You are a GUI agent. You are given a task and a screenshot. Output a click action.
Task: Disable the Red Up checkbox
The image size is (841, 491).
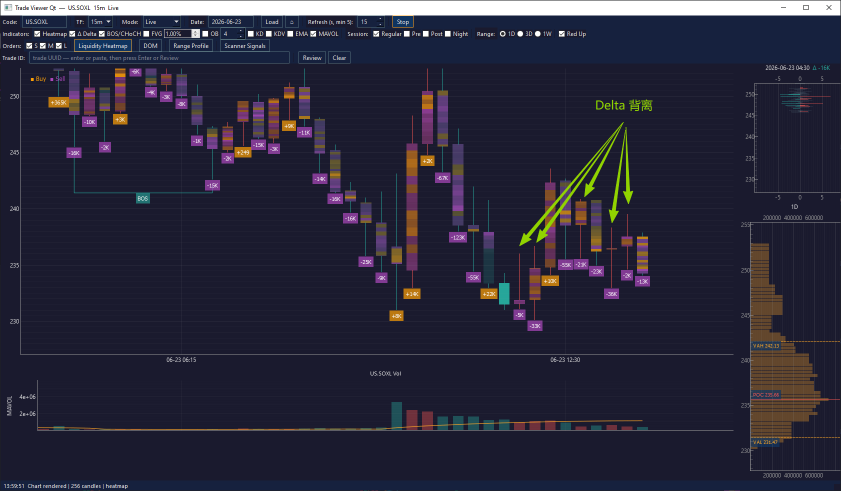(x=562, y=34)
